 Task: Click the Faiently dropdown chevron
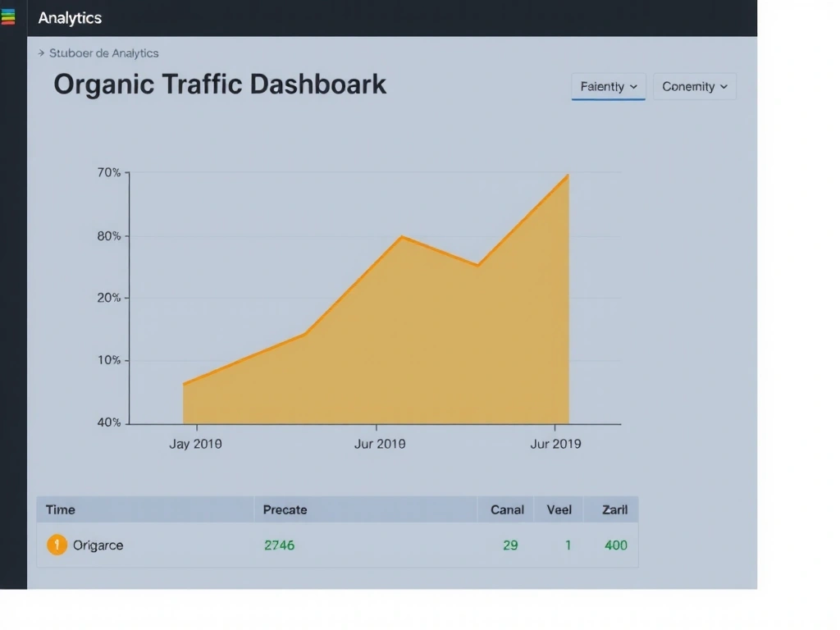632,86
